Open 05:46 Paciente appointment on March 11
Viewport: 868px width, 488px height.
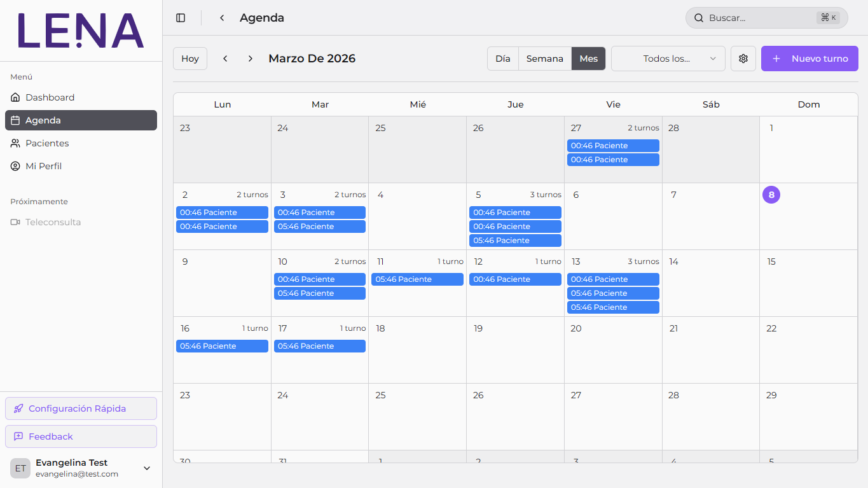click(x=417, y=279)
